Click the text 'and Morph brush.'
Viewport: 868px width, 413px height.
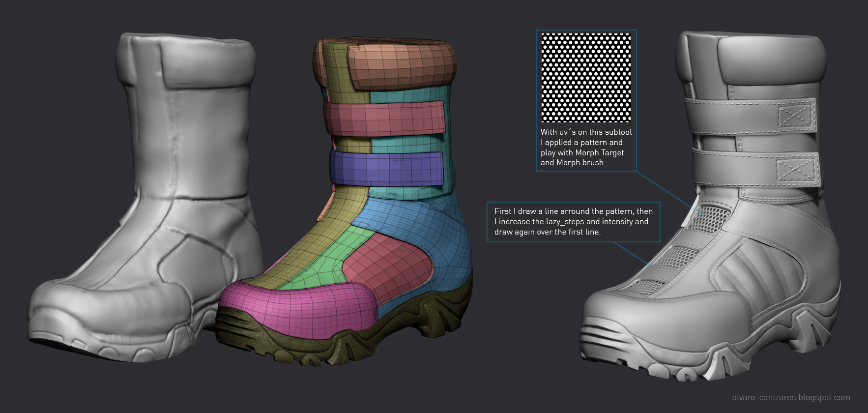coord(573,163)
